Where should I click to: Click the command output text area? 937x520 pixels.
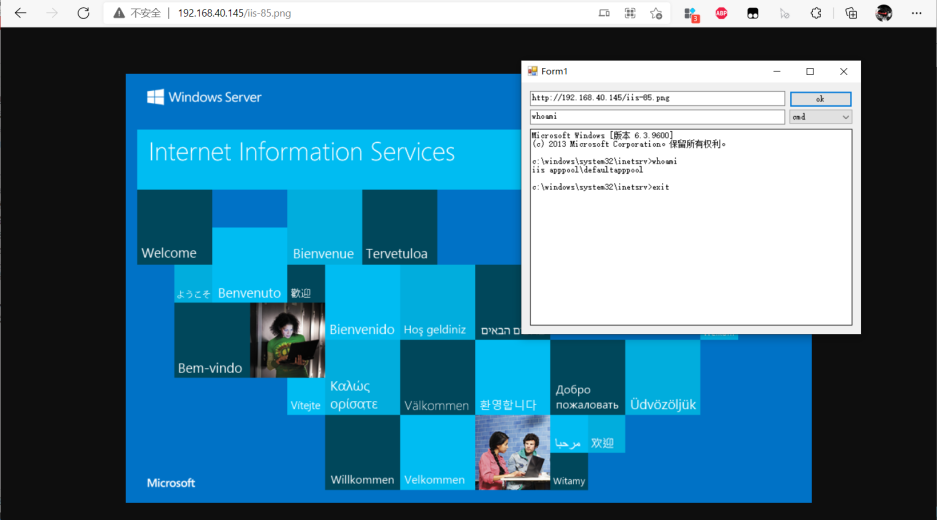(x=691, y=227)
